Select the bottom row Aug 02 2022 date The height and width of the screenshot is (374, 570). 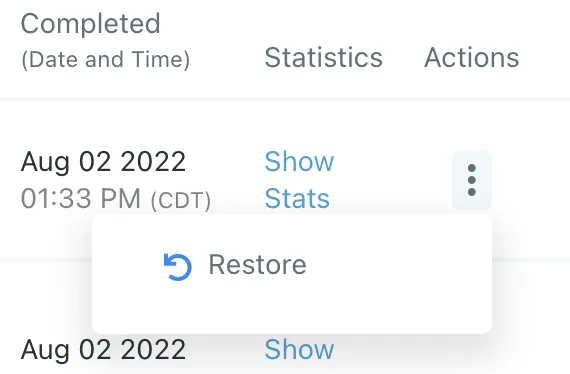click(104, 350)
